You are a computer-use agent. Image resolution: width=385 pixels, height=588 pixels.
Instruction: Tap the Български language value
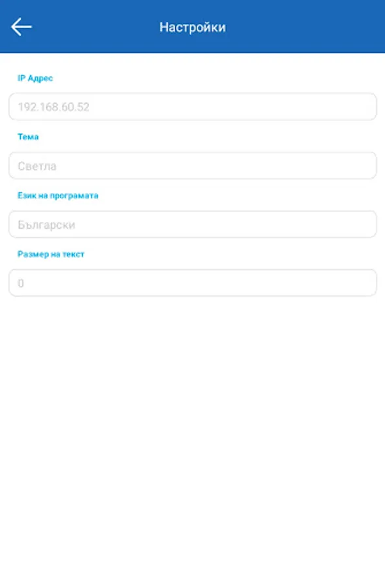pyautogui.click(x=46, y=225)
